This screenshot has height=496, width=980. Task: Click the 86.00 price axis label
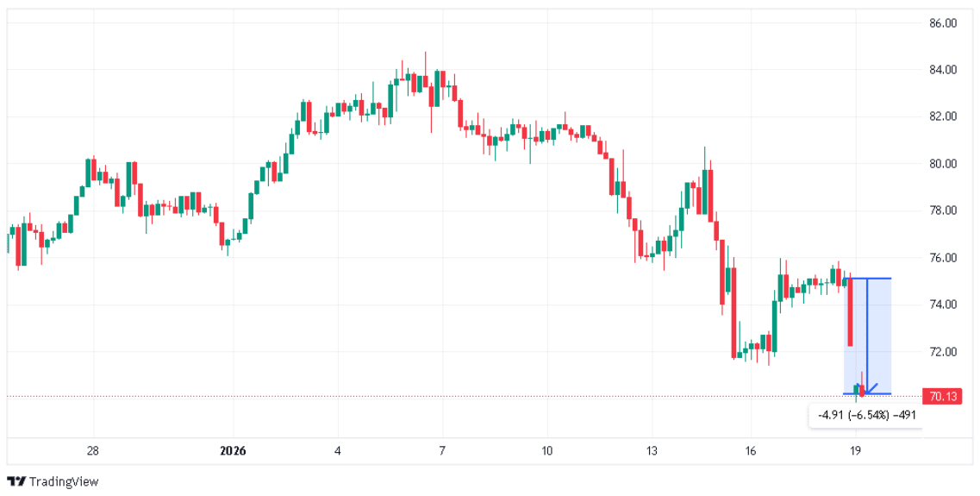coord(945,23)
